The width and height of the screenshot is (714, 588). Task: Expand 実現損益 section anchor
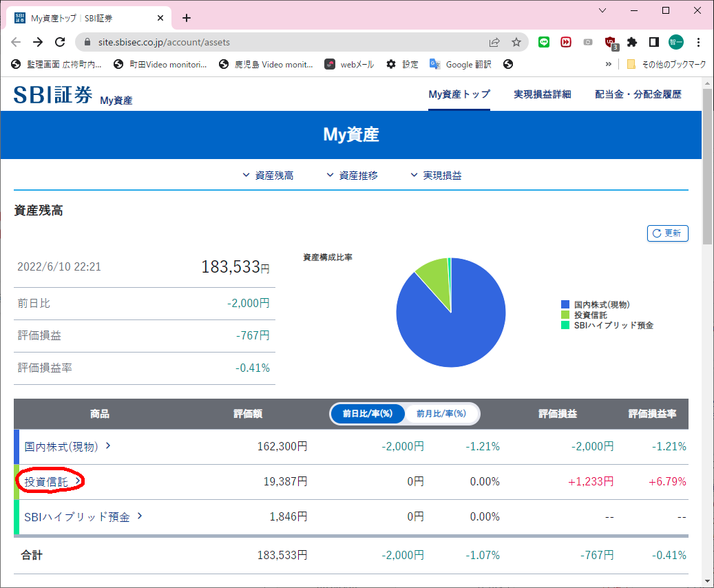436,176
